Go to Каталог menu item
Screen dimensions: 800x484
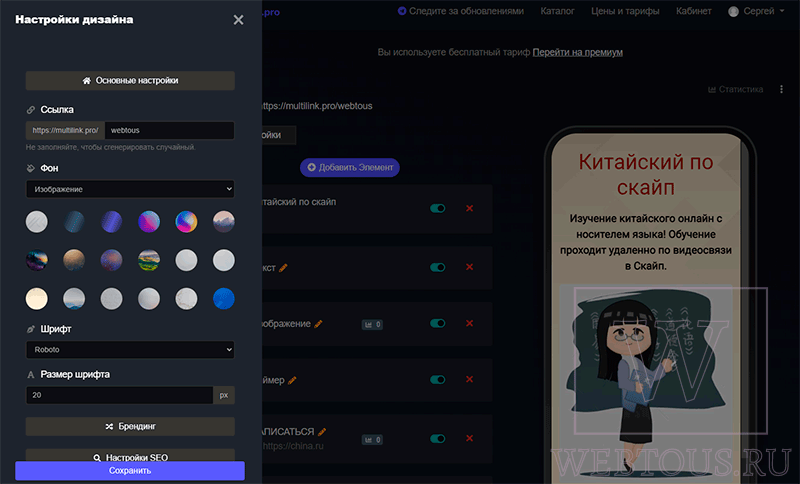[557, 11]
